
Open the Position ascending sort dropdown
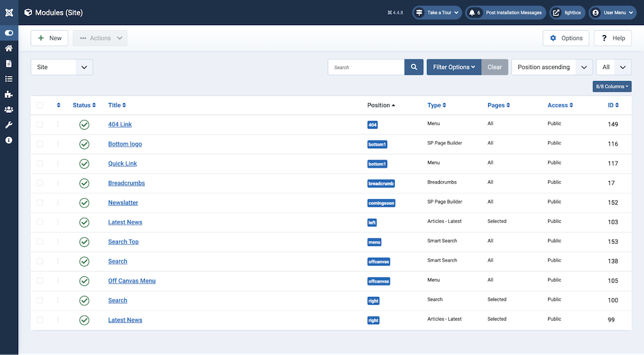click(551, 67)
